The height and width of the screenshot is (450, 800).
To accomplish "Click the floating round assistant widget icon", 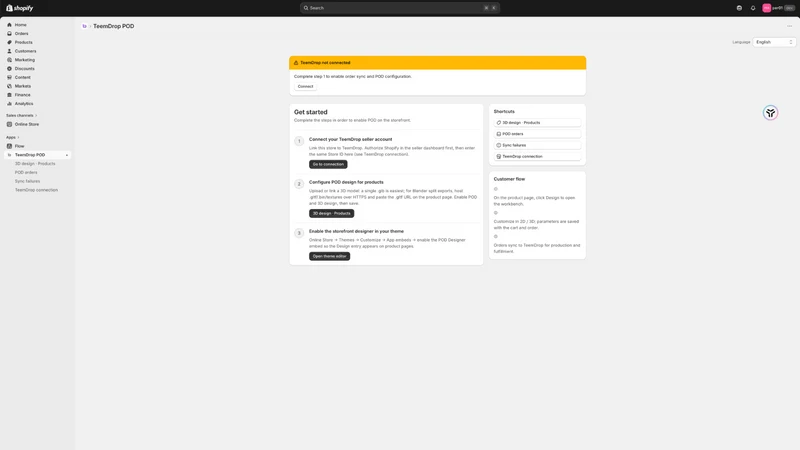I will [x=770, y=113].
